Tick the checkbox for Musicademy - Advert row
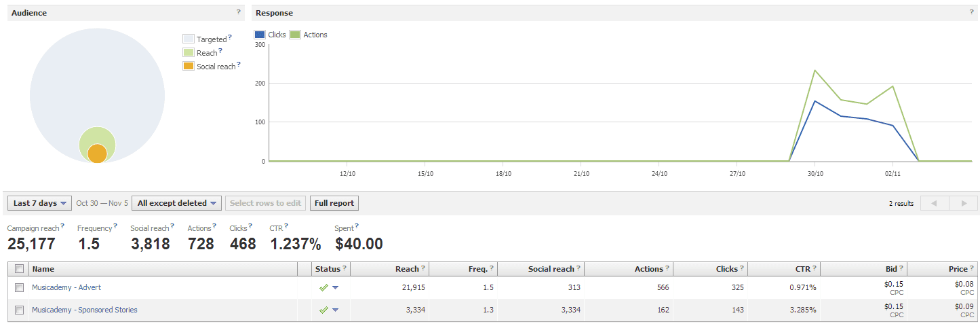Viewport: 980px width, 324px height. pyautogui.click(x=19, y=287)
